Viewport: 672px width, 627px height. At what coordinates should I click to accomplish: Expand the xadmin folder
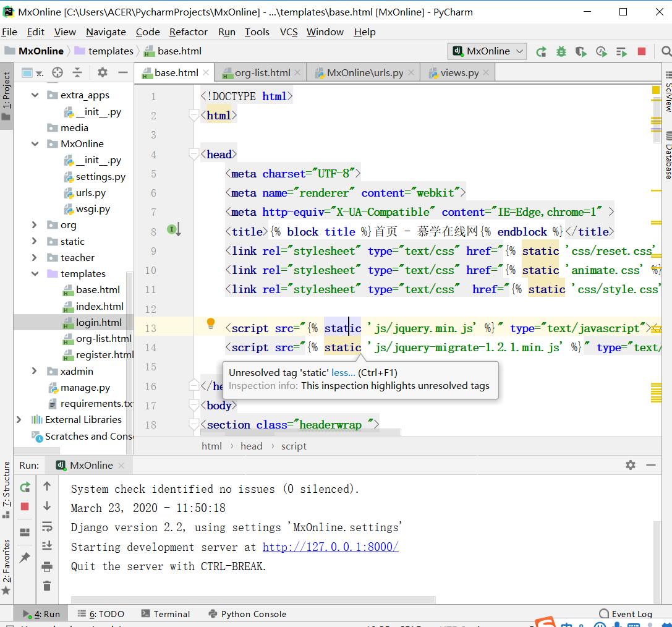click(34, 371)
